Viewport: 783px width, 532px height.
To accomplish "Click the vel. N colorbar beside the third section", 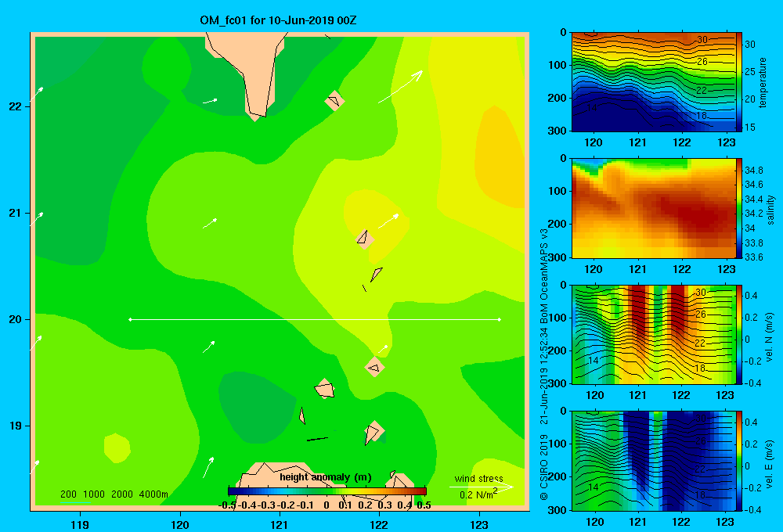I will point(739,334).
